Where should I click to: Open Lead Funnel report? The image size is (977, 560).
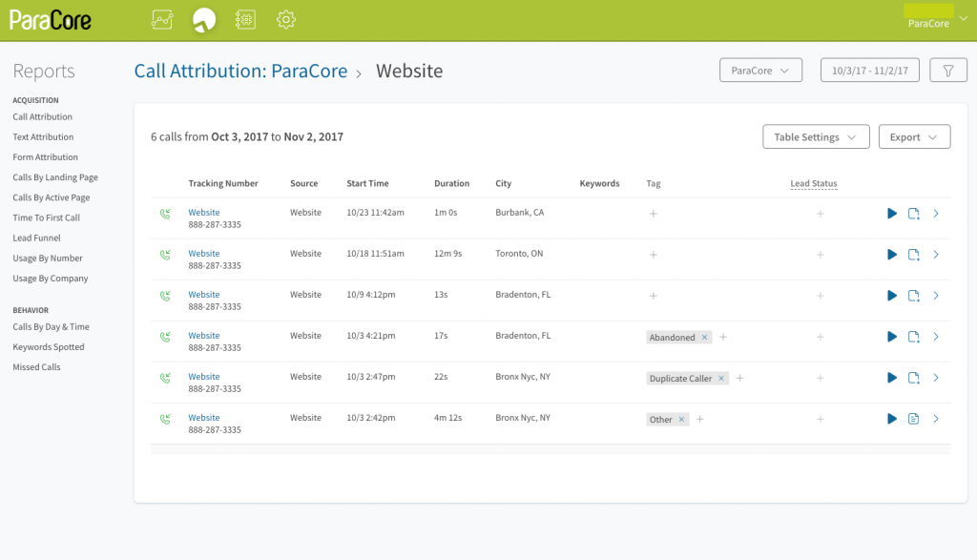(37, 238)
